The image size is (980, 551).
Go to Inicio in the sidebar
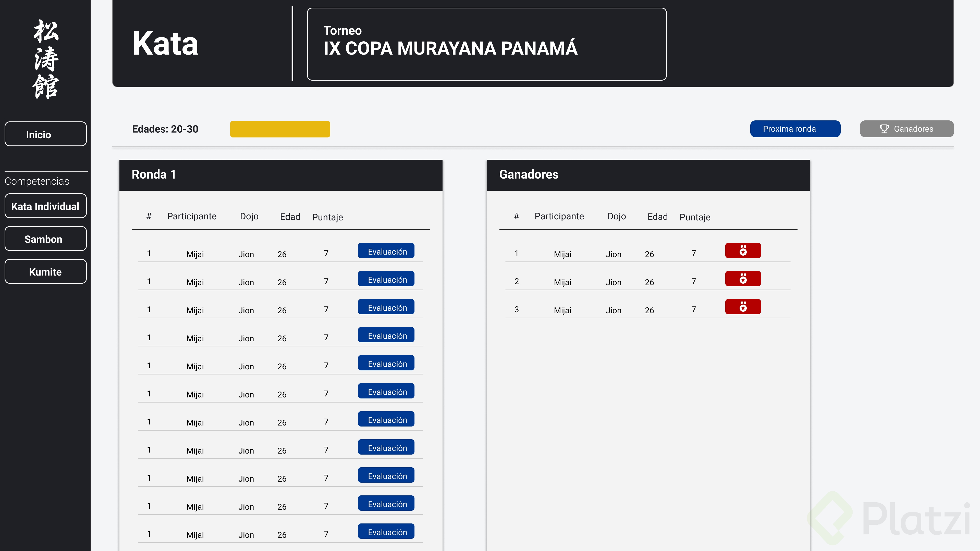point(46,134)
